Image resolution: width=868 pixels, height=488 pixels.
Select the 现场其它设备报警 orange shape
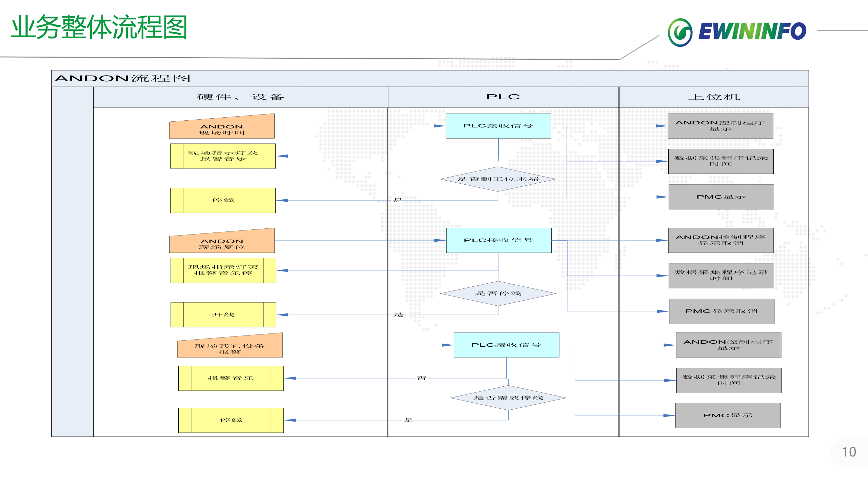point(230,347)
